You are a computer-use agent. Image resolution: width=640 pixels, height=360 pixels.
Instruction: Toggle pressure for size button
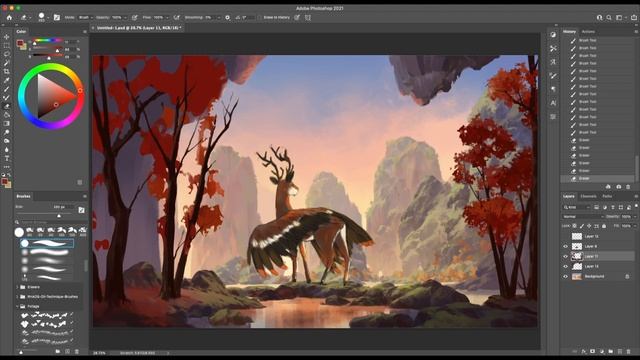click(x=297, y=18)
